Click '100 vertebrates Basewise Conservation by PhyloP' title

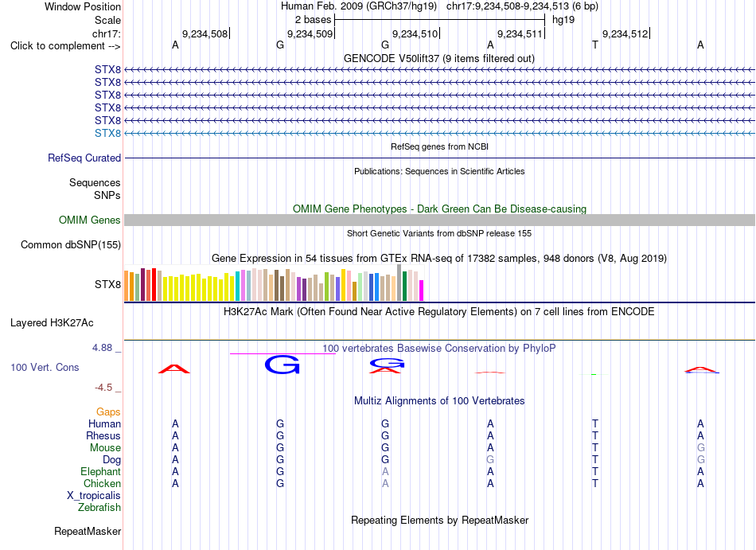click(x=438, y=348)
